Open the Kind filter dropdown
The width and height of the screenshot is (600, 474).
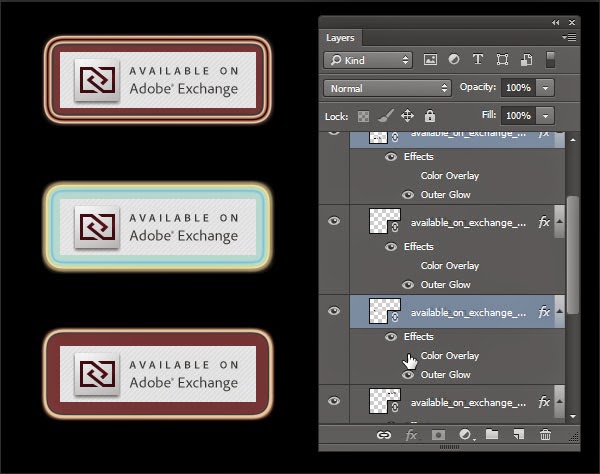[368, 60]
